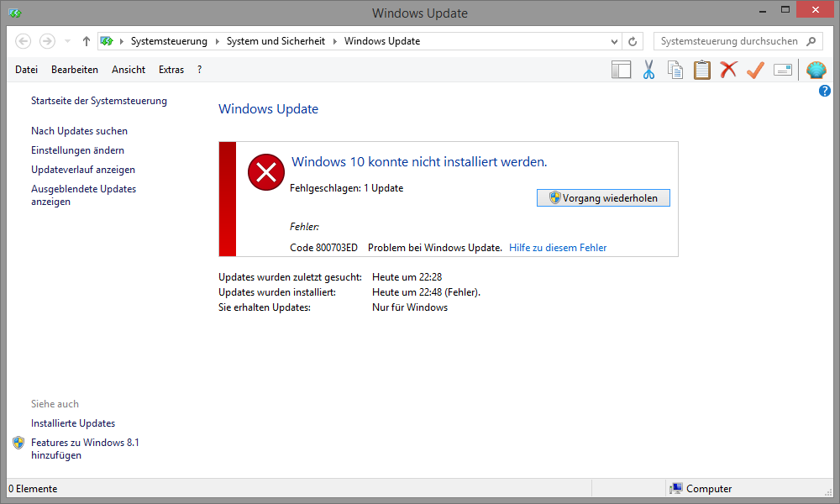Click Nach Updates suchen link
Image resolution: width=840 pixels, height=504 pixels.
pos(79,131)
